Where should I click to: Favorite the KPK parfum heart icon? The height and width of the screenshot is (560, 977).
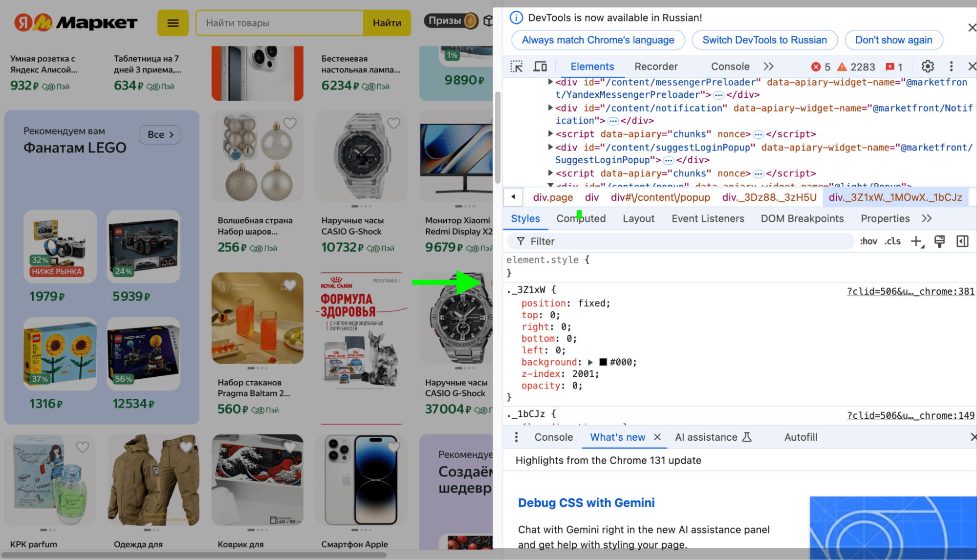point(83,447)
